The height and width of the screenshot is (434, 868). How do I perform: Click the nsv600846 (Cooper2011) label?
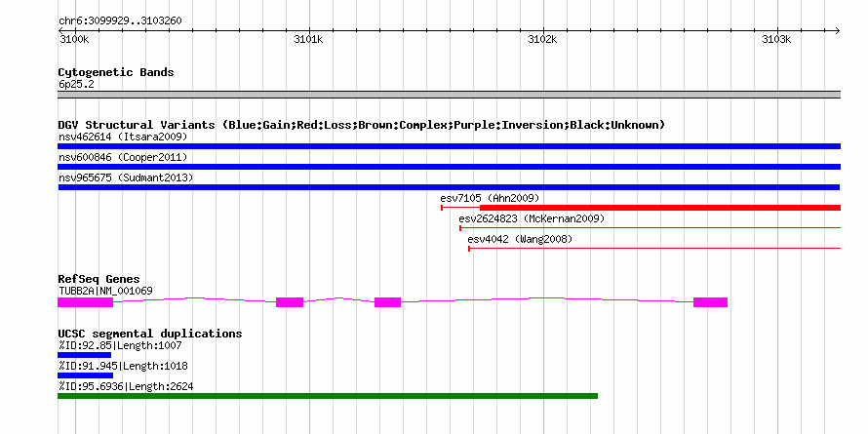pyautogui.click(x=123, y=157)
